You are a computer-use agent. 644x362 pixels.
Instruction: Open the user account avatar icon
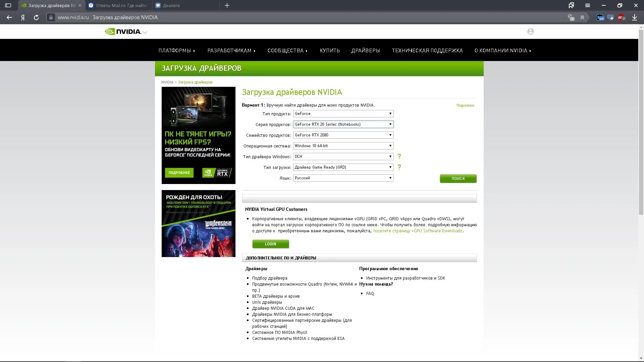pos(530,32)
